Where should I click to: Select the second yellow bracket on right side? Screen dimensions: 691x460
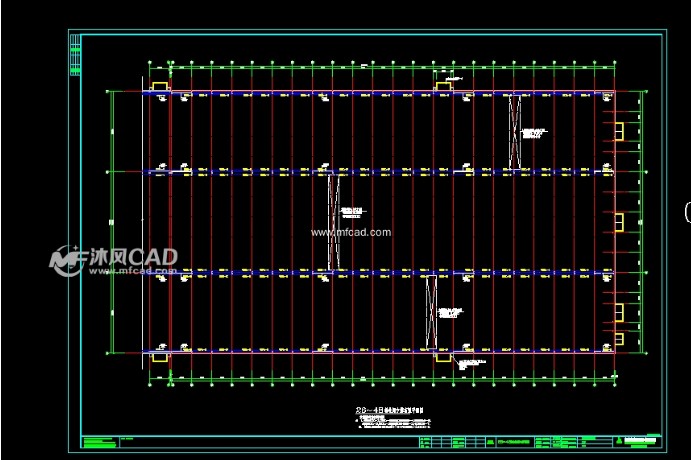[618, 221]
